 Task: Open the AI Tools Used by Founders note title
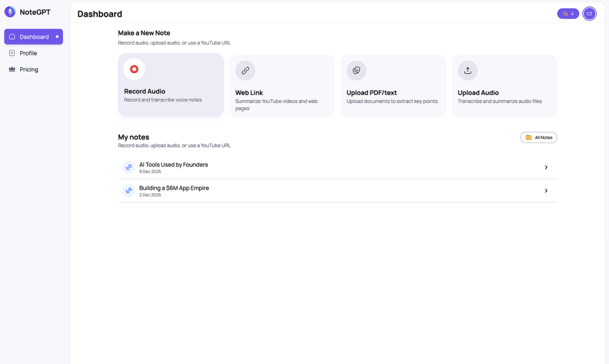(174, 165)
